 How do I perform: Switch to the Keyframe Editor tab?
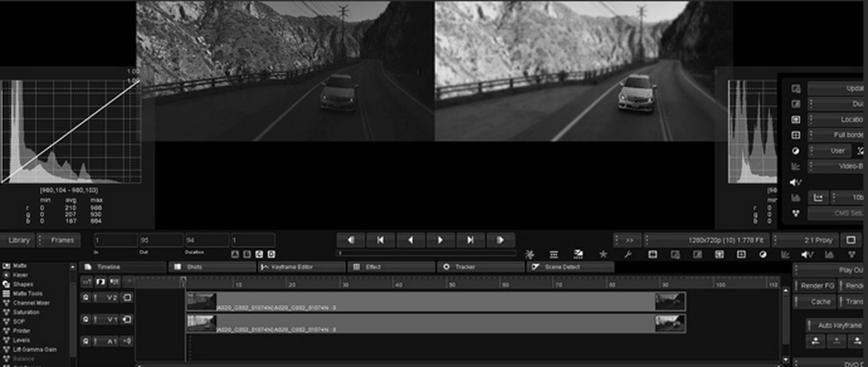click(292, 267)
